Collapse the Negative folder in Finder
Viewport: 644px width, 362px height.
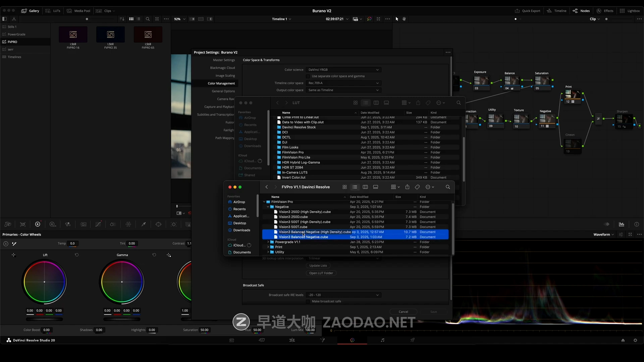coord(268,207)
